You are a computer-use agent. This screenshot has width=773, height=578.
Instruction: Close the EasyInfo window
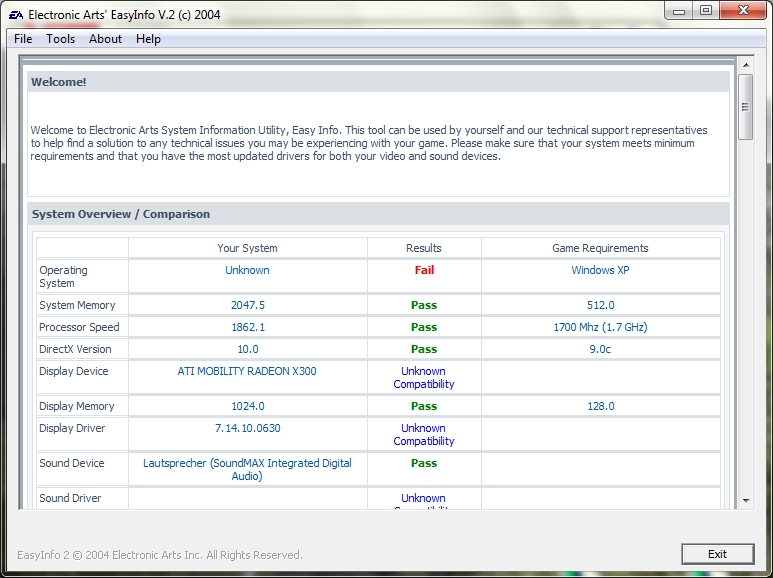(x=743, y=11)
